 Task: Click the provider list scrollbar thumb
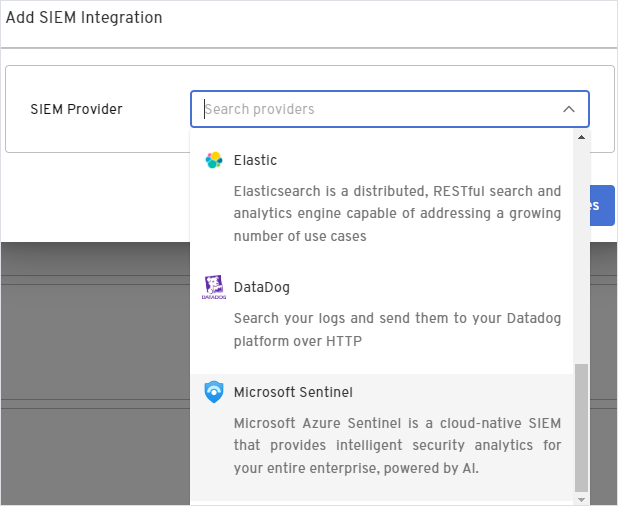[x=581, y=428]
